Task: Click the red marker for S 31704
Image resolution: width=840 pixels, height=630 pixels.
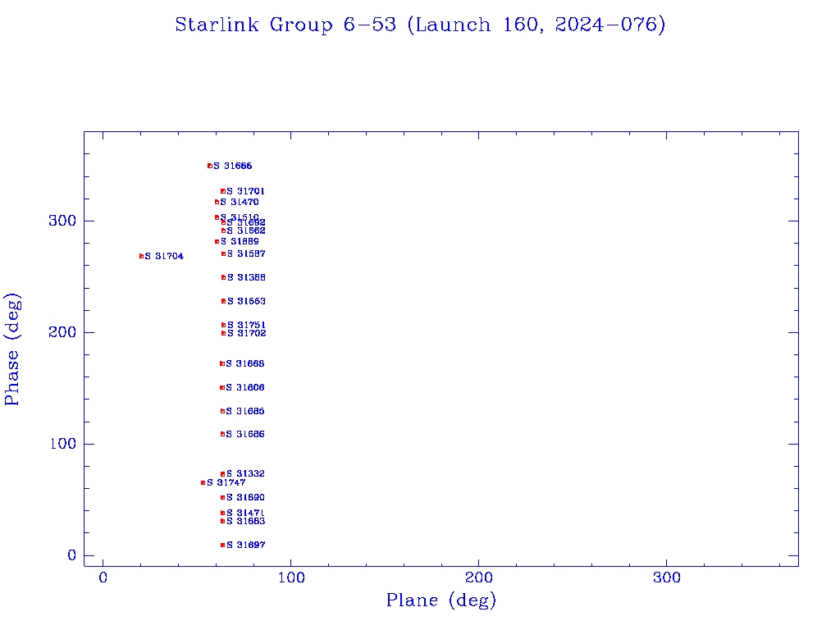Action: (141, 256)
